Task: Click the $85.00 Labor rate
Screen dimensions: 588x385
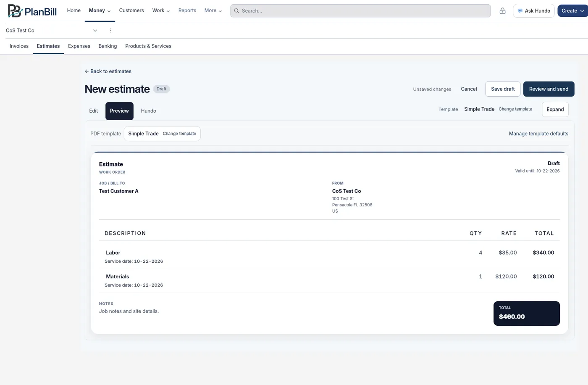Action: coord(508,253)
